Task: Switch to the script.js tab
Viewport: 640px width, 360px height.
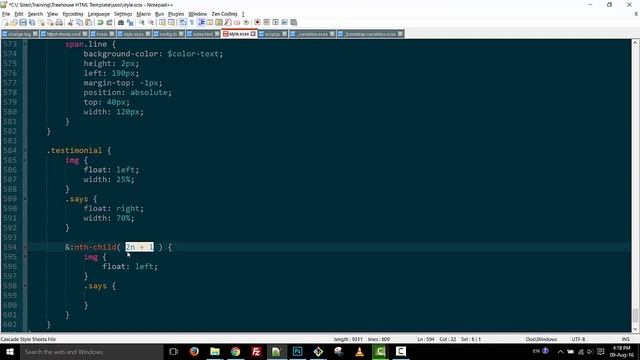Action: click(272, 34)
